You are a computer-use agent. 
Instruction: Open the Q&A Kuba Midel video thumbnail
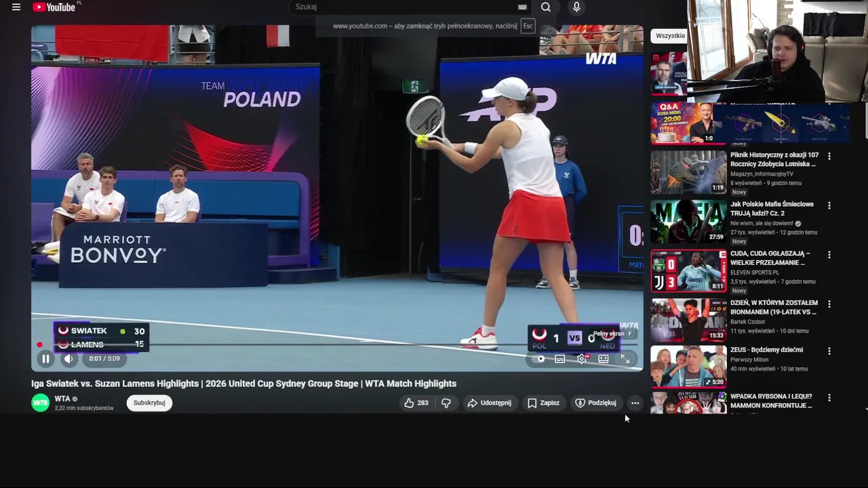pos(688,123)
